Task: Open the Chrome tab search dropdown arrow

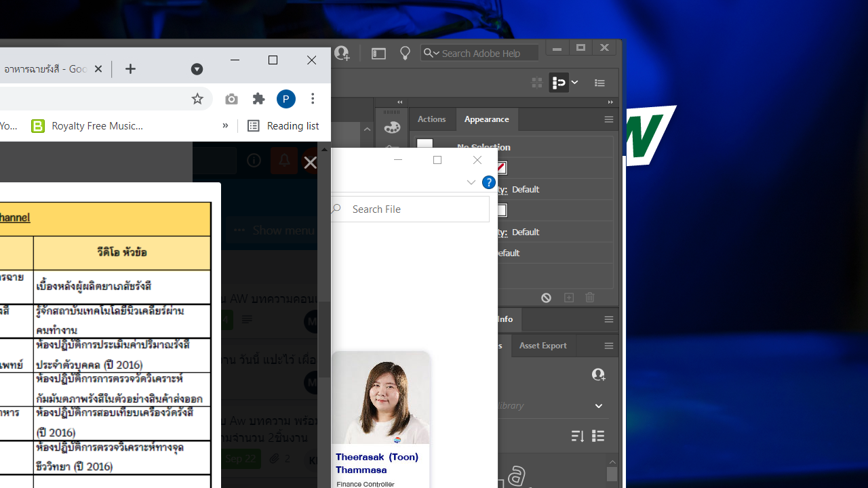Action: [x=197, y=69]
